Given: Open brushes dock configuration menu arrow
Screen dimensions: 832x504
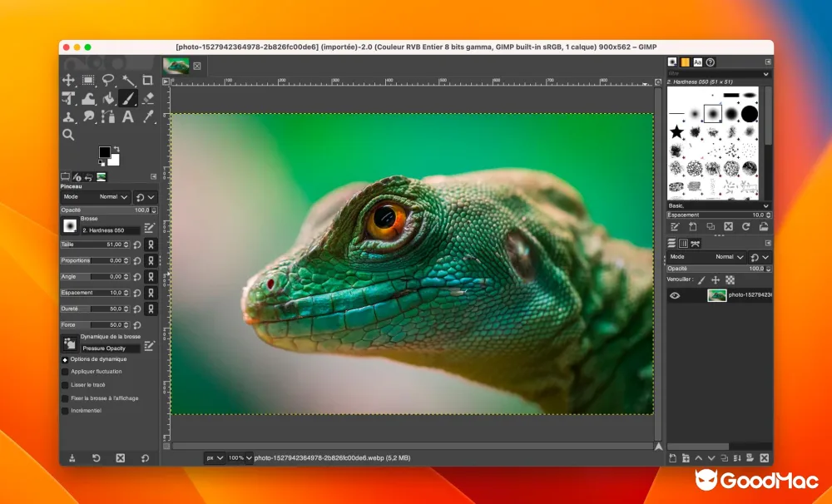Looking at the screenshot, I should [768, 62].
